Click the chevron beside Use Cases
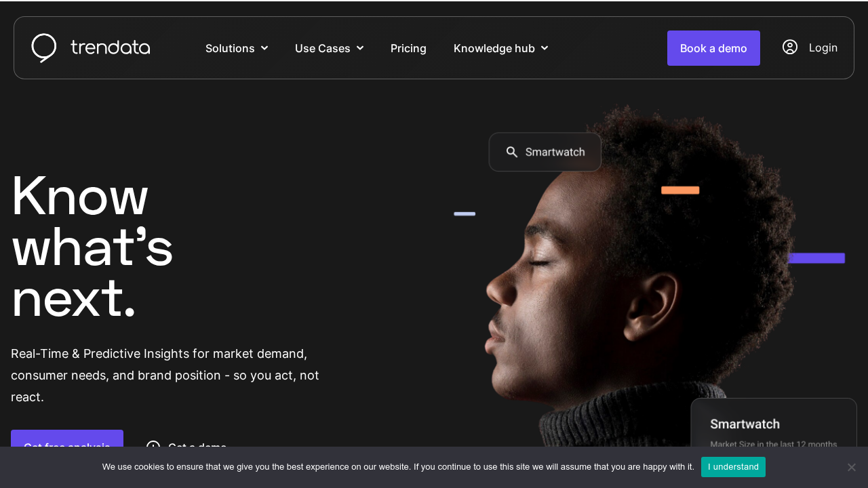868x488 pixels. (360, 48)
